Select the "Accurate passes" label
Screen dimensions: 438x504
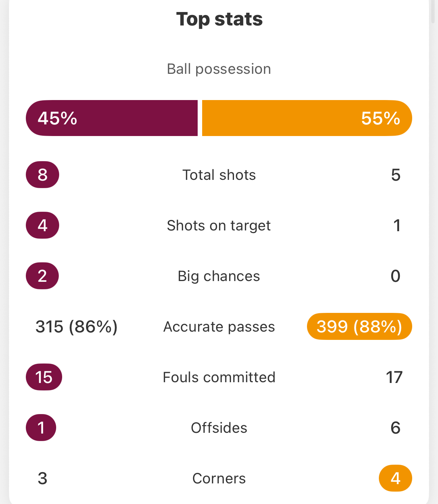(219, 327)
